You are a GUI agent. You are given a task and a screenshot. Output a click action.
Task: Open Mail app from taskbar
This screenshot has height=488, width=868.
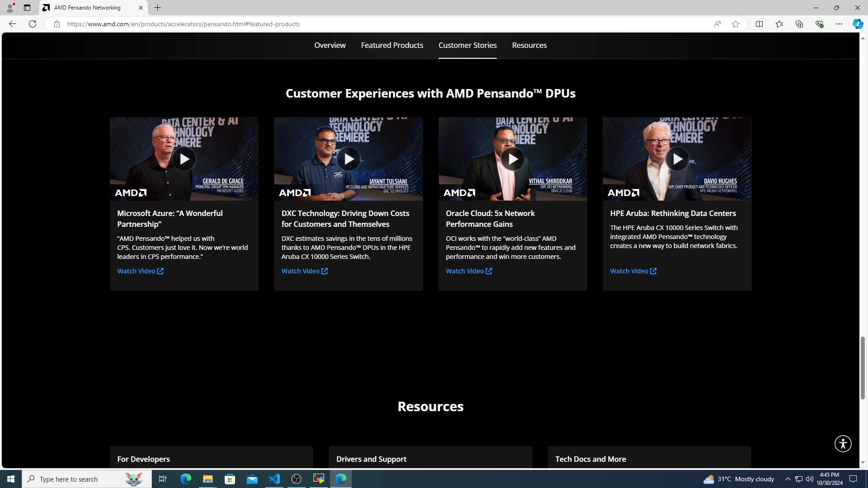point(252,479)
